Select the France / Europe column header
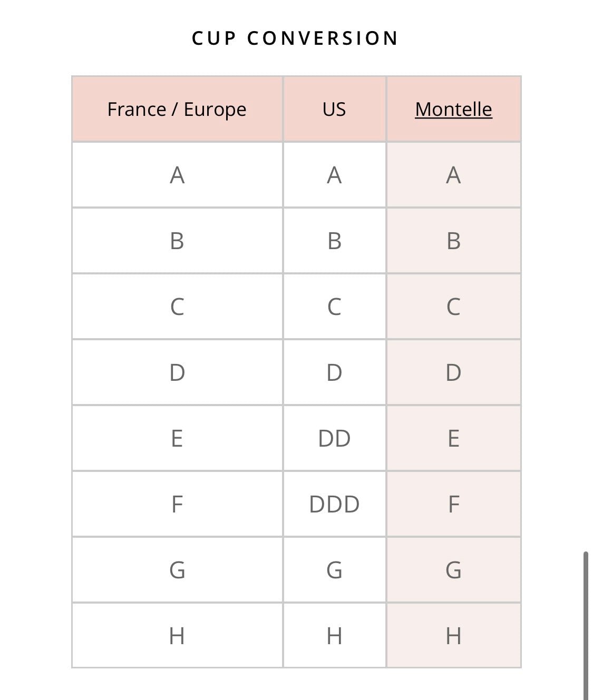Screen dimensions: 593x700 (177, 109)
